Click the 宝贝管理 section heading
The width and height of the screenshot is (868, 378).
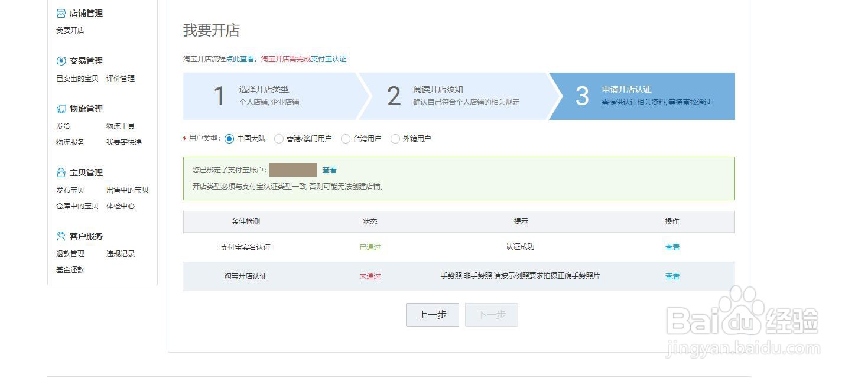pos(86,172)
